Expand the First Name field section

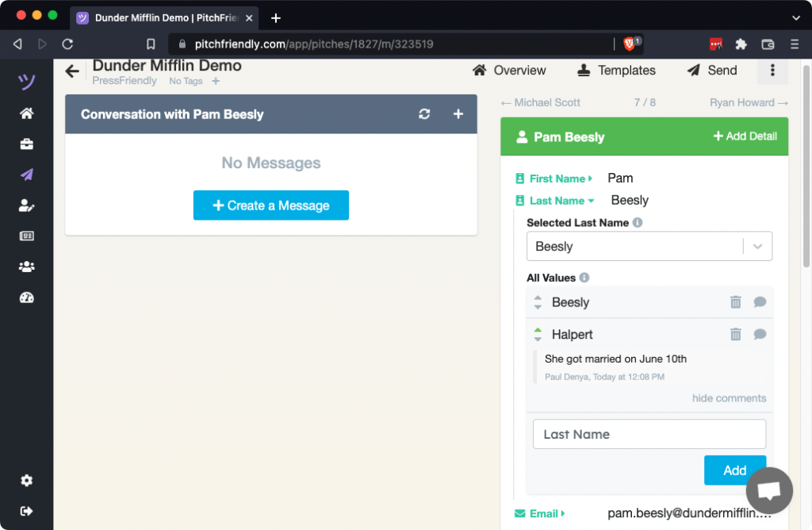pyautogui.click(x=560, y=179)
